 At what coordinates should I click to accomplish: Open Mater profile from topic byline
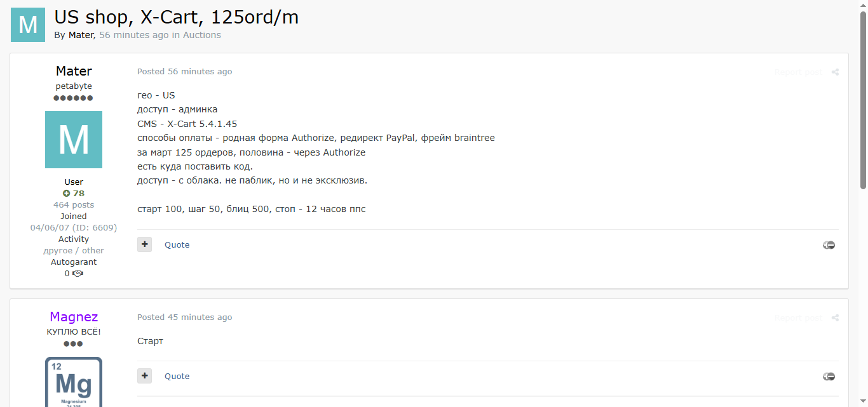pos(81,36)
